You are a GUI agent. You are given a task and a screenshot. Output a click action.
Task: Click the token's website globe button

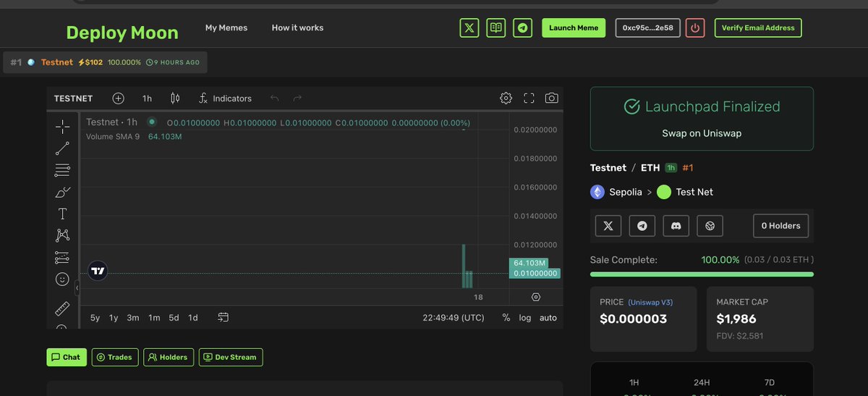pos(710,226)
